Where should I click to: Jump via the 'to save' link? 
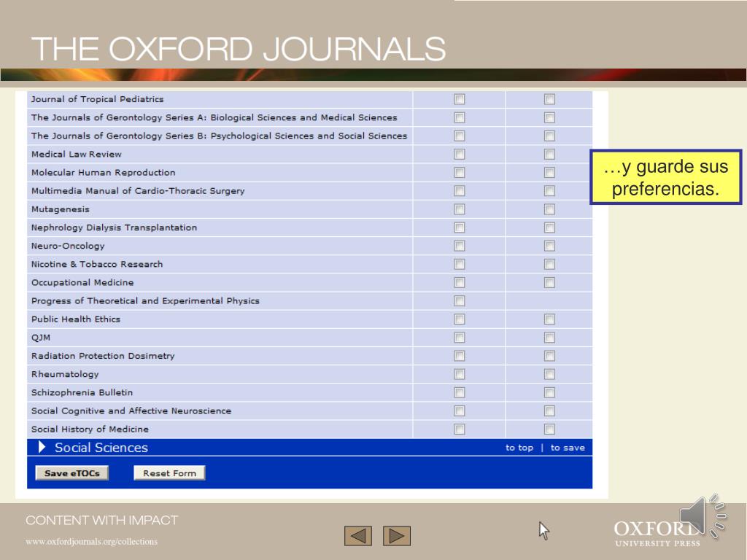pos(568,448)
